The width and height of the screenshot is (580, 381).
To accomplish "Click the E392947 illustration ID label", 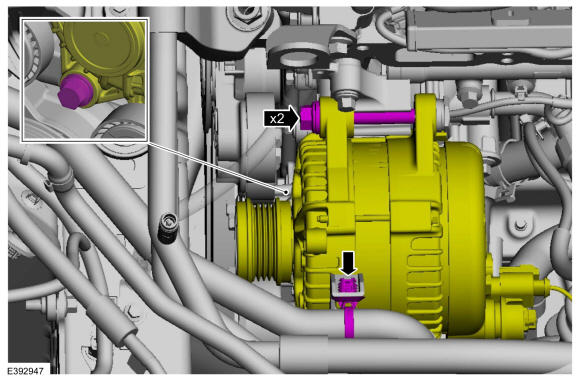I will pos(25,371).
